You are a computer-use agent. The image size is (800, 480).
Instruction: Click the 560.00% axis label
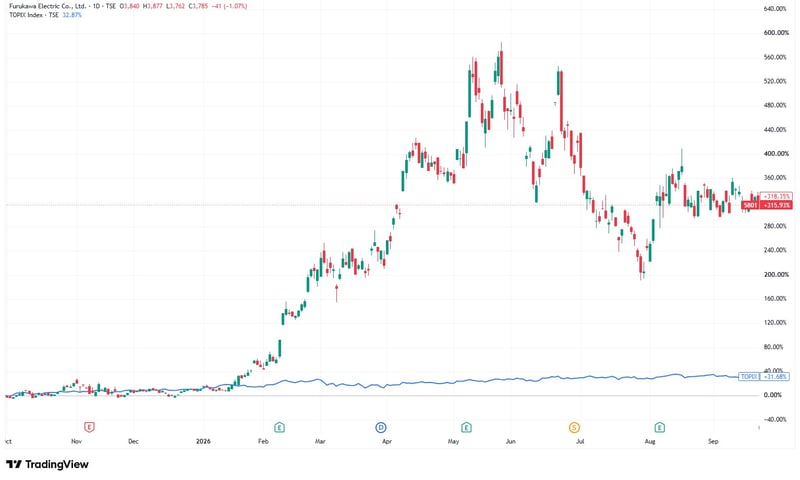pyautogui.click(x=775, y=57)
